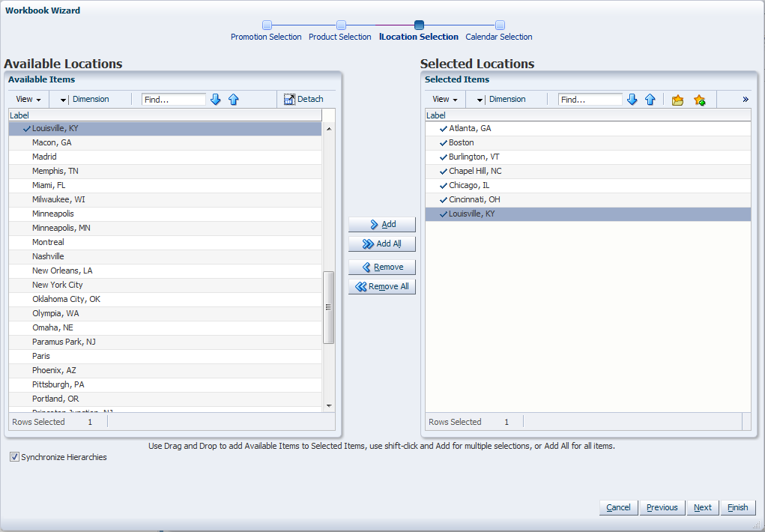Click the Find field in Selected Items

(590, 100)
